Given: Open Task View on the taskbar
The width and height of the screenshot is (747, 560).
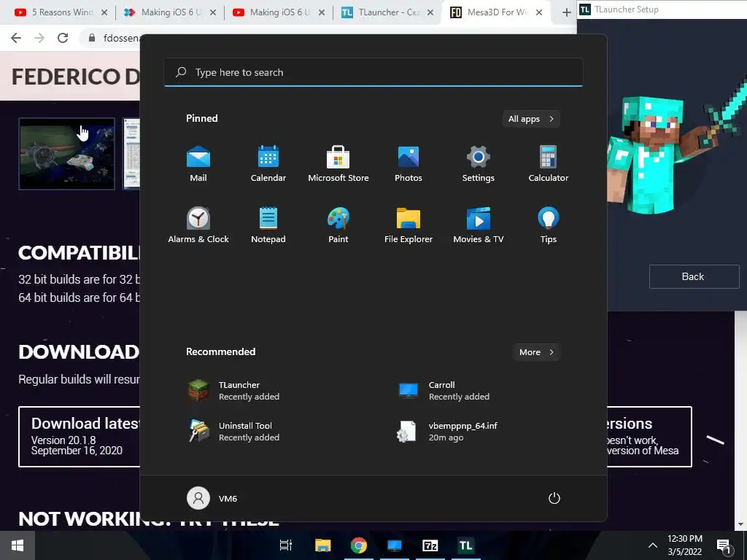Looking at the screenshot, I should click(286, 545).
